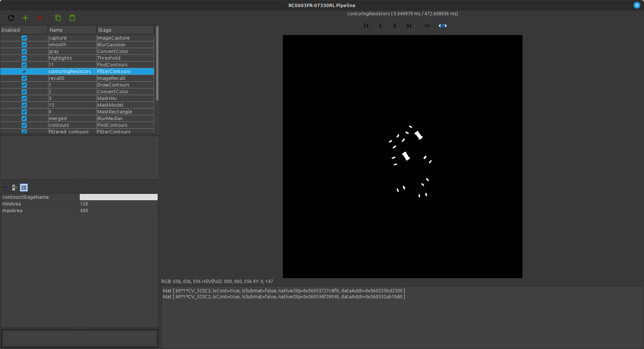This screenshot has width=644, height=349.
Task: Toggle the MaskRectangle stage checkbox
Action: click(x=24, y=112)
